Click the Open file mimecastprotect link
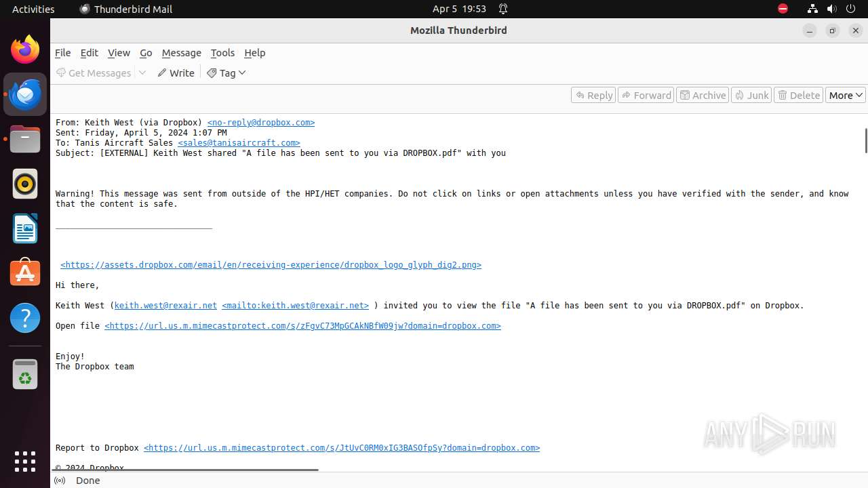The image size is (868, 488). 302,326
